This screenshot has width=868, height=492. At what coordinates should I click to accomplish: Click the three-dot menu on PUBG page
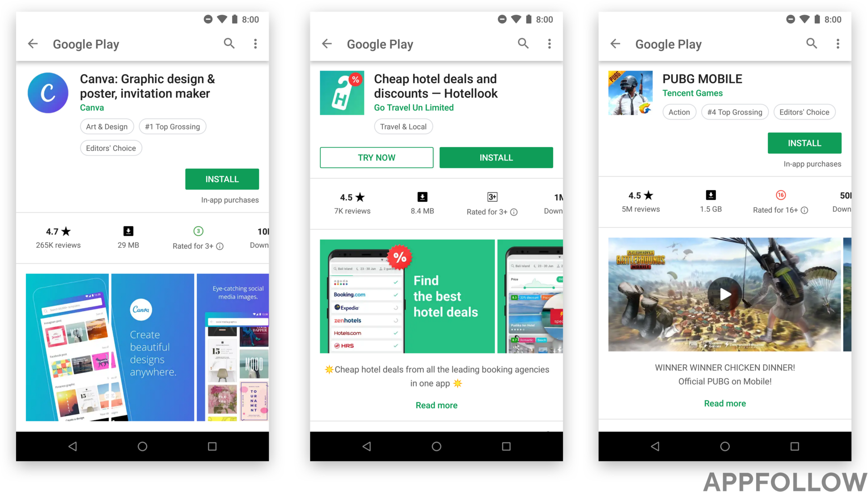(838, 43)
